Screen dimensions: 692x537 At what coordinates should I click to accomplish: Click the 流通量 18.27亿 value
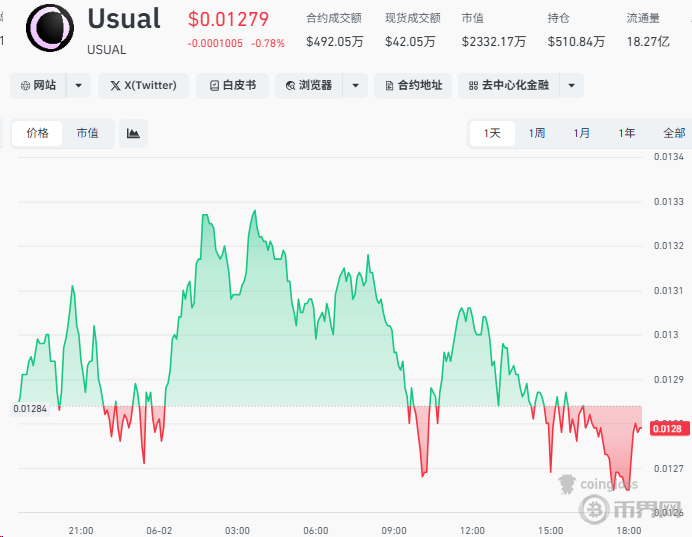(648, 42)
